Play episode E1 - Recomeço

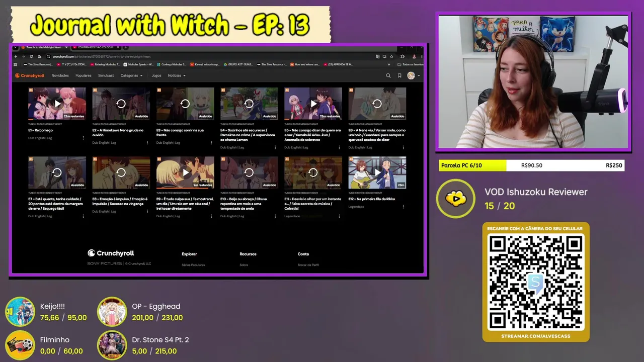(57, 104)
